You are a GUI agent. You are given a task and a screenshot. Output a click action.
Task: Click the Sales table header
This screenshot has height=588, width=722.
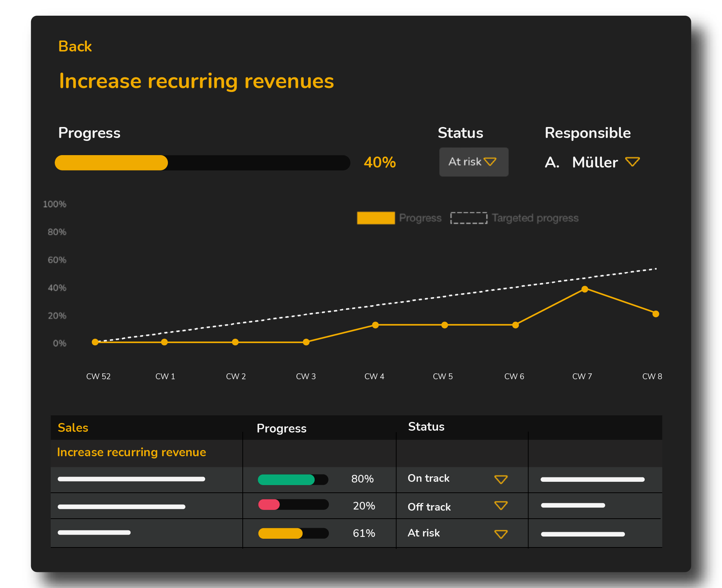(73, 427)
